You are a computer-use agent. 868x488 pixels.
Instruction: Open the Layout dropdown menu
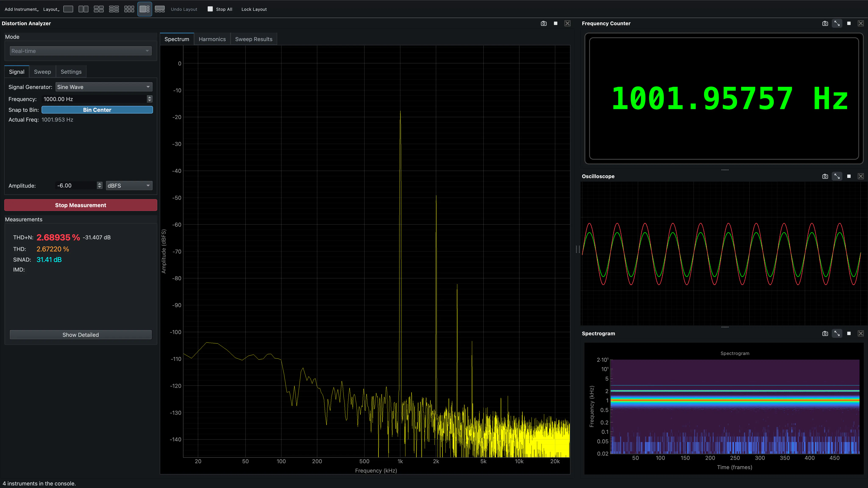click(51, 10)
